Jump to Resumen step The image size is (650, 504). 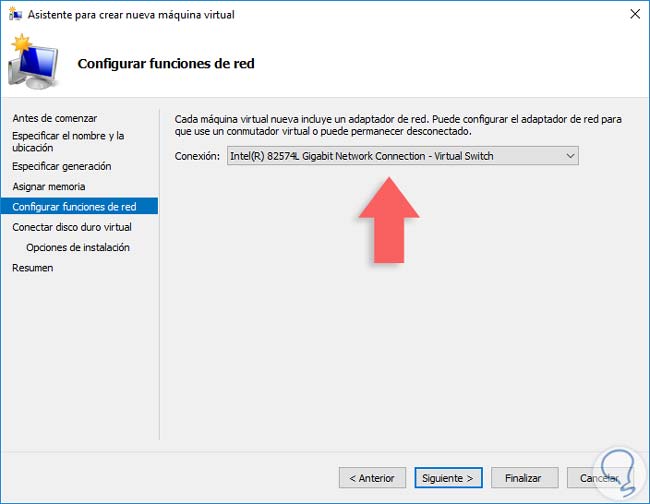(33, 268)
